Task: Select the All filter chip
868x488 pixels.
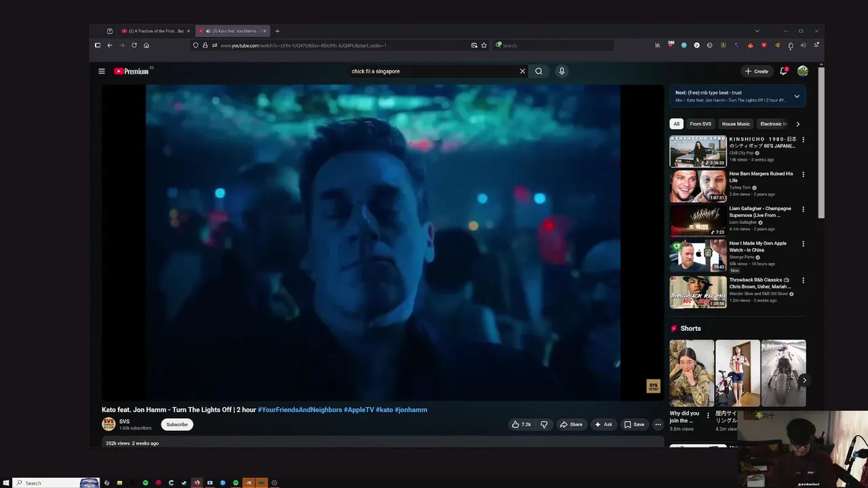Action: click(x=676, y=124)
